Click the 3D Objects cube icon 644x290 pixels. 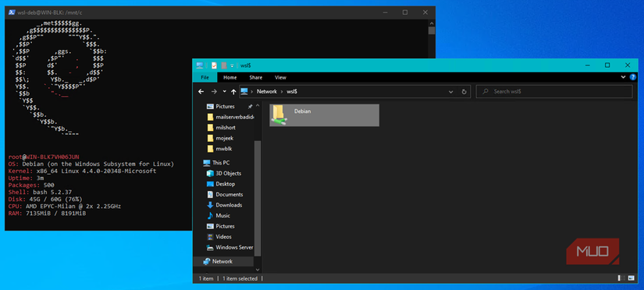click(x=210, y=174)
